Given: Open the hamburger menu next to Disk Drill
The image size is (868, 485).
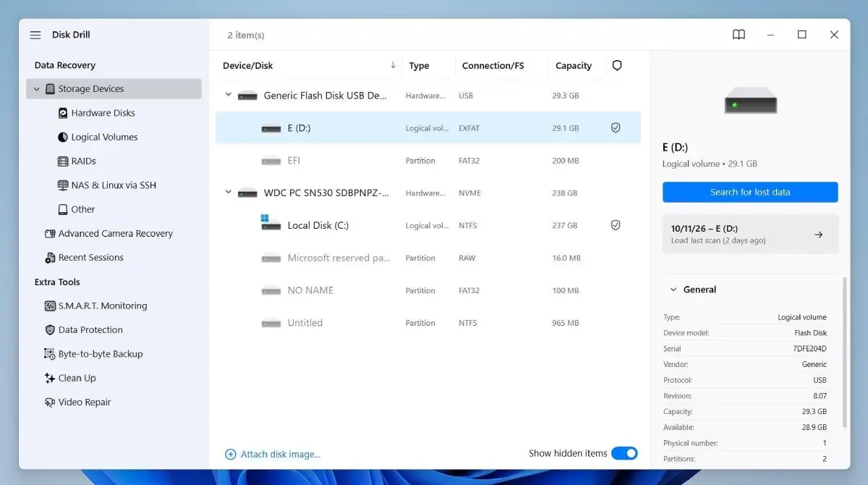Looking at the screenshot, I should pyautogui.click(x=35, y=35).
